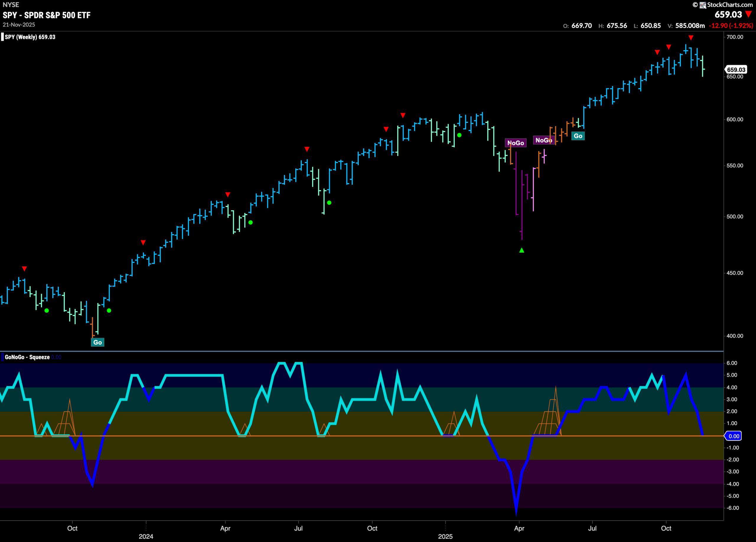This screenshot has height=542, width=756.
Task: Click the 2024 year label on the time axis
Action: [146, 536]
